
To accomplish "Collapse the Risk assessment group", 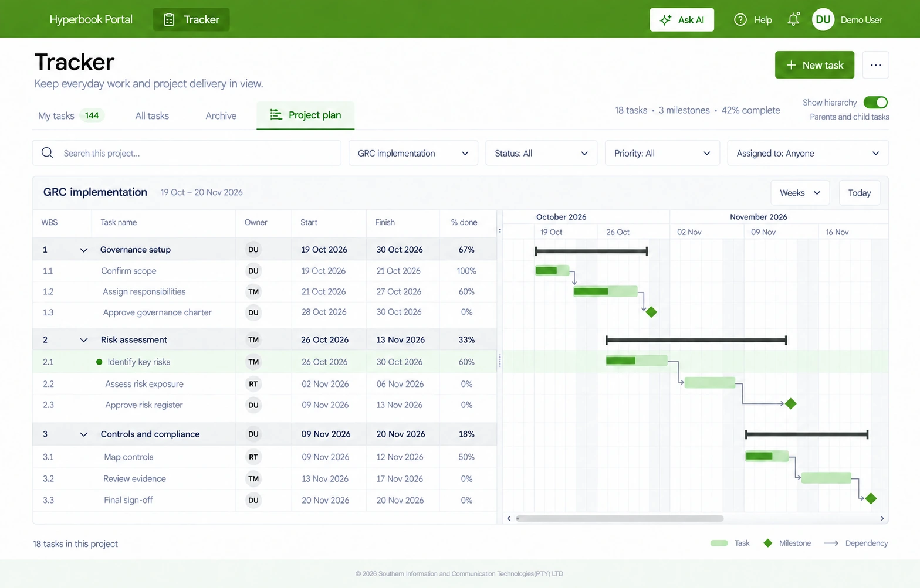I will tap(84, 340).
